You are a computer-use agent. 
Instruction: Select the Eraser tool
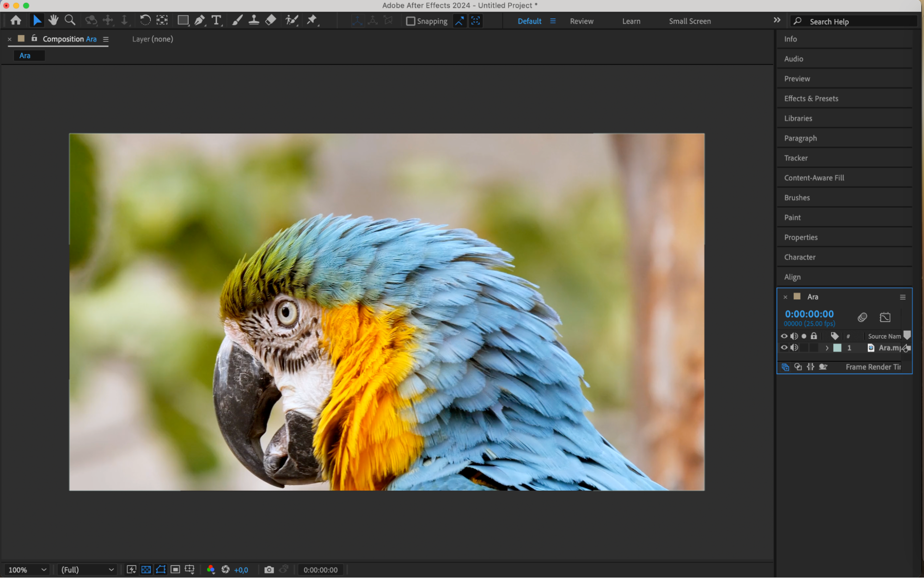pyautogui.click(x=271, y=20)
